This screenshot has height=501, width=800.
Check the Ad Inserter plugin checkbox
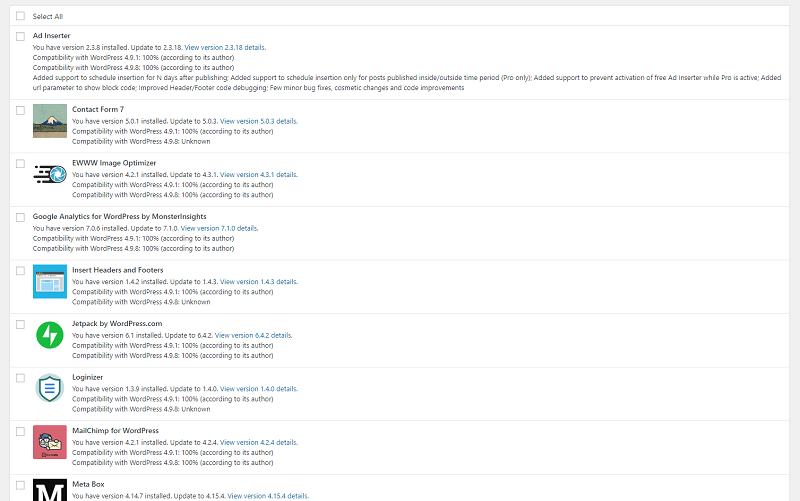pyautogui.click(x=20, y=36)
